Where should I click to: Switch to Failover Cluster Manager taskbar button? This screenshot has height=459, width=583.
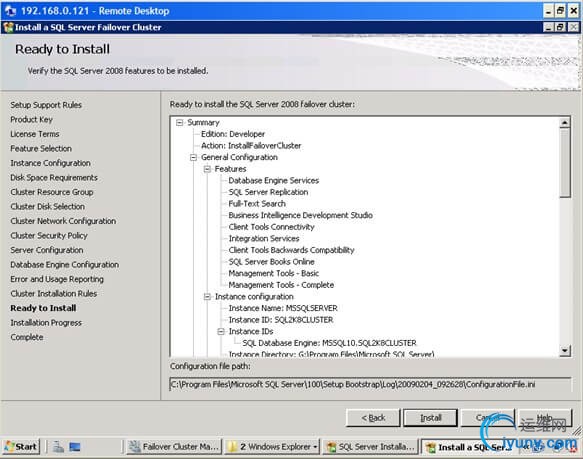[x=174, y=446]
